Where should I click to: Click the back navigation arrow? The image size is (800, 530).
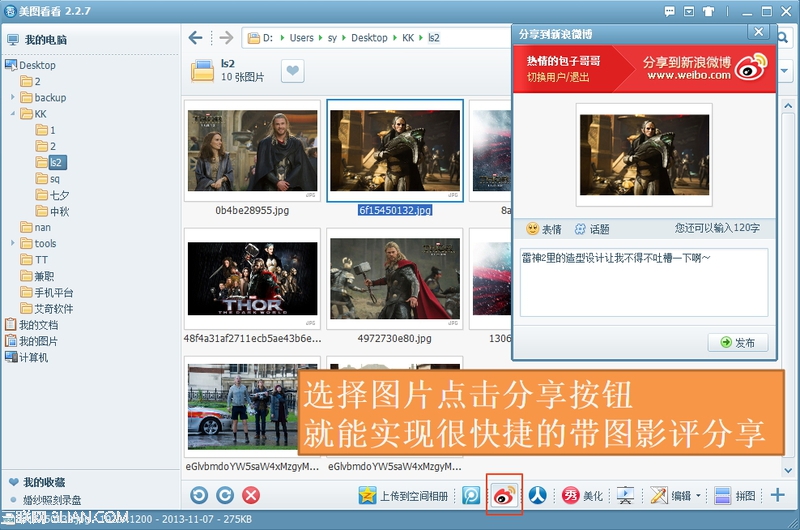click(x=195, y=37)
